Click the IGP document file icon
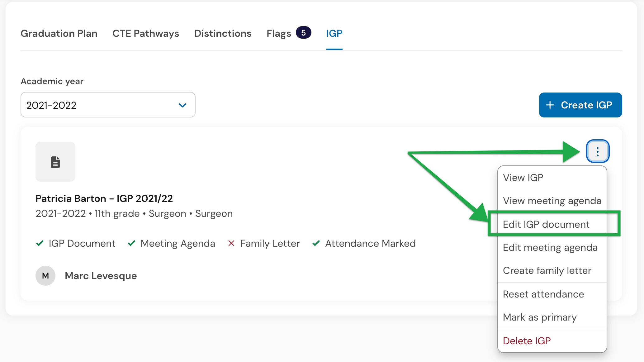 [55, 162]
